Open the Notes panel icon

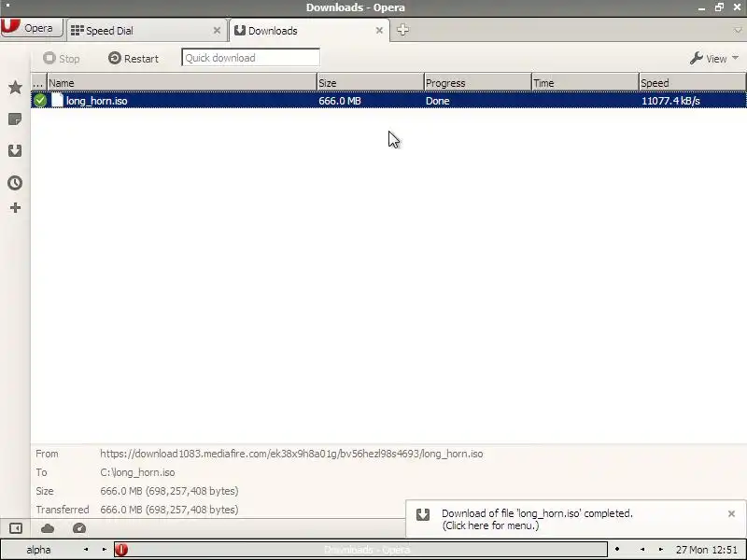tap(15, 119)
